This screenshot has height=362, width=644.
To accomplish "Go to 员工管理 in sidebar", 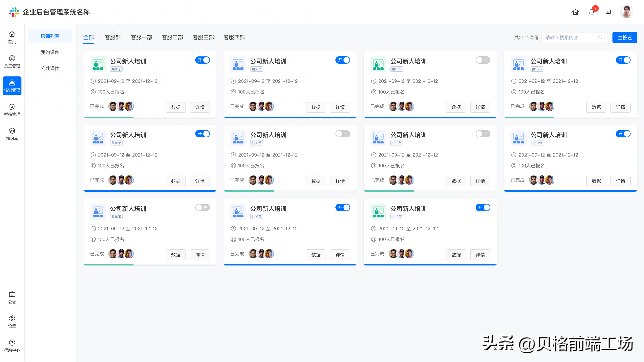I will (12, 62).
